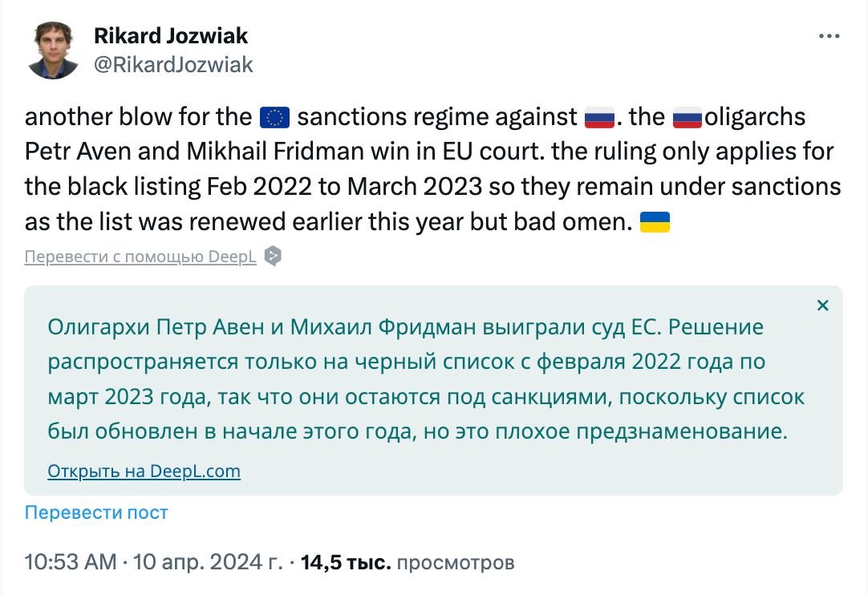Close the DeepL translation panel
Image resolution: width=868 pixels, height=595 pixels.
822,306
